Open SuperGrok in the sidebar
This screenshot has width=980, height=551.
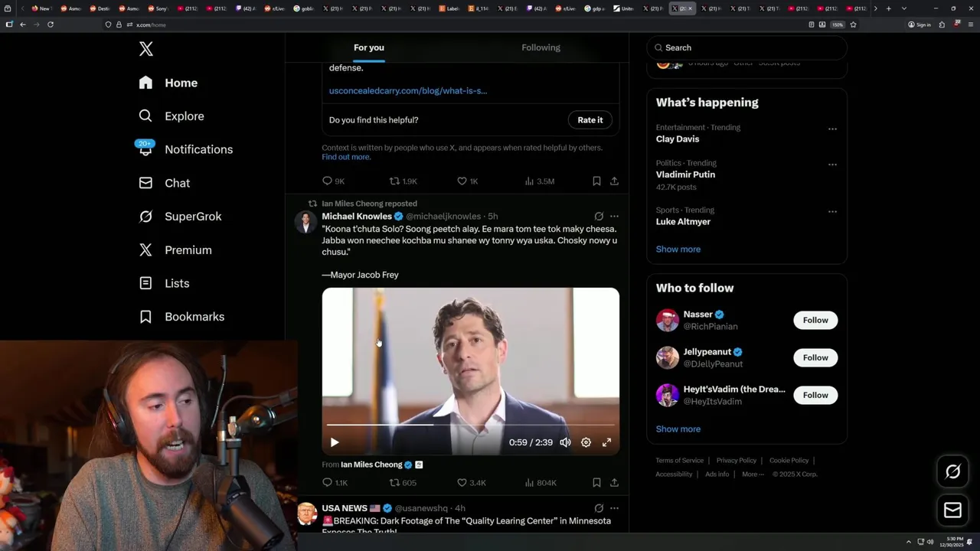click(x=181, y=217)
